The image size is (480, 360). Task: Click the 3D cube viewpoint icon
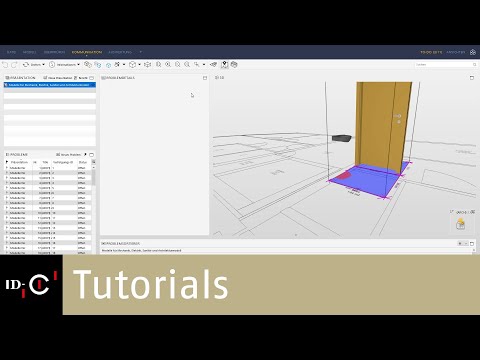[133, 64]
